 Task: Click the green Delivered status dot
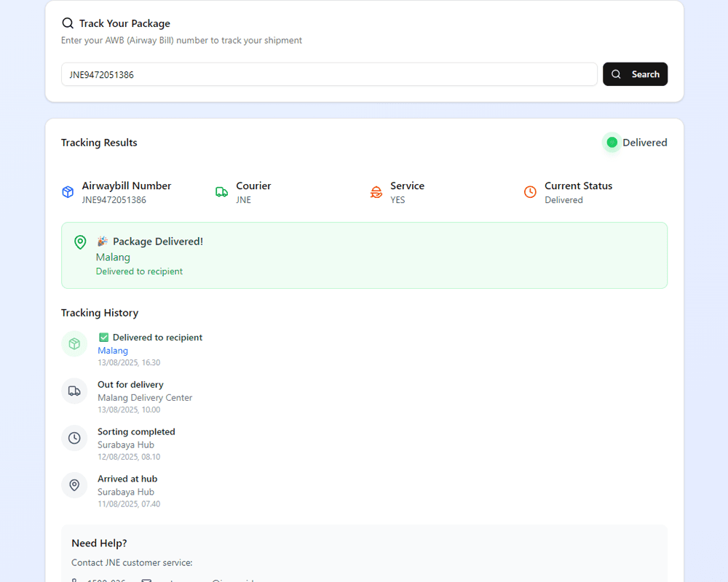pyautogui.click(x=612, y=143)
